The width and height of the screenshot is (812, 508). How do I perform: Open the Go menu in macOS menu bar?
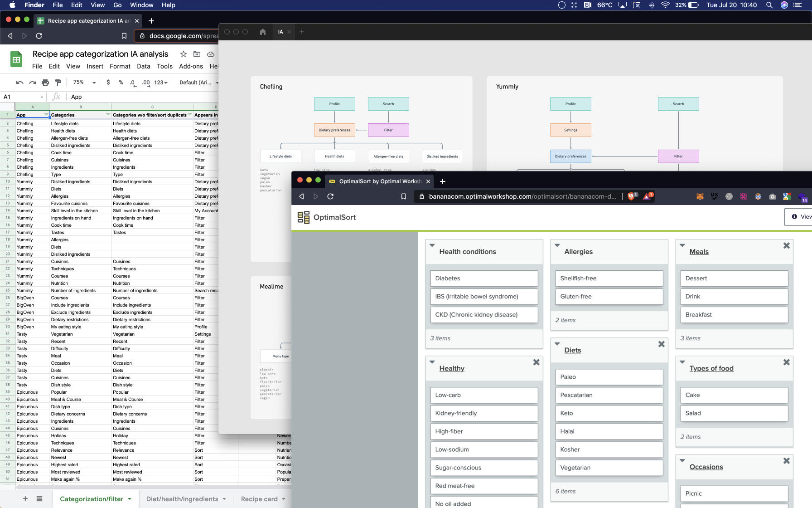click(117, 5)
